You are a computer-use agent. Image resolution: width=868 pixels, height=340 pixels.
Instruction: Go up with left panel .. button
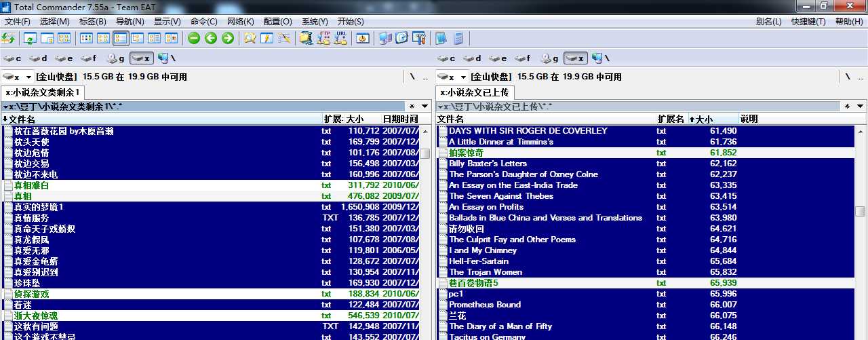pos(425,77)
